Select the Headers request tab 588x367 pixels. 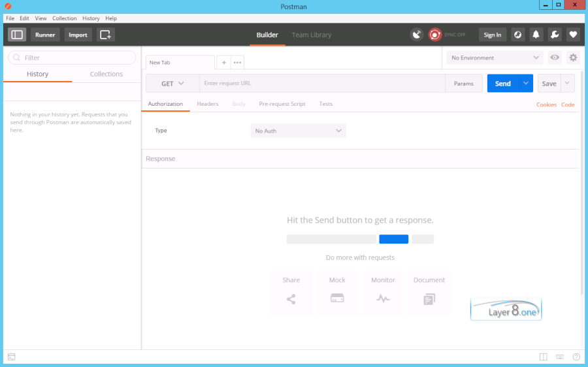[207, 104]
